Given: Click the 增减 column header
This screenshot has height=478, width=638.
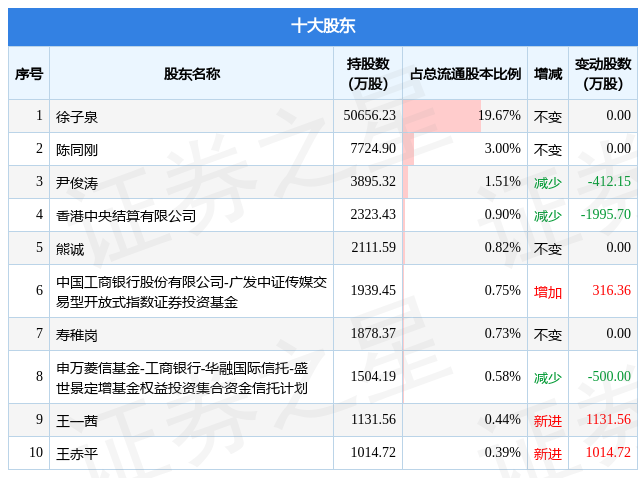Looking at the screenshot, I should (548, 73).
